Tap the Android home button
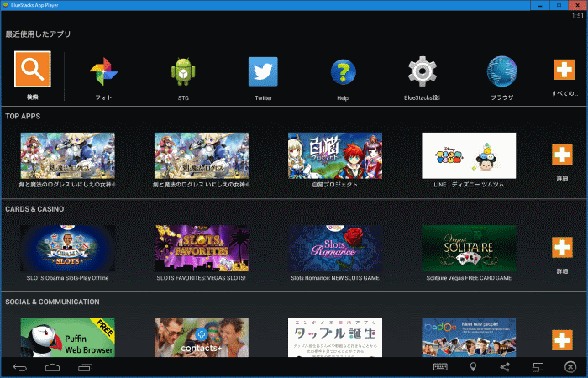Image resolution: width=588 pixels, height=378 pixels. [52, 368]
